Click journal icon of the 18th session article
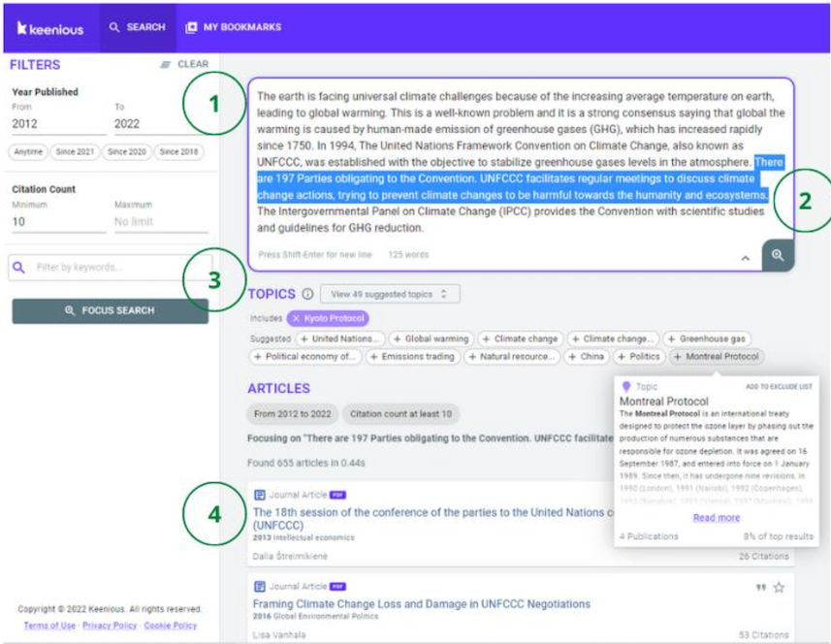The image size is (831, 644). 260,495
